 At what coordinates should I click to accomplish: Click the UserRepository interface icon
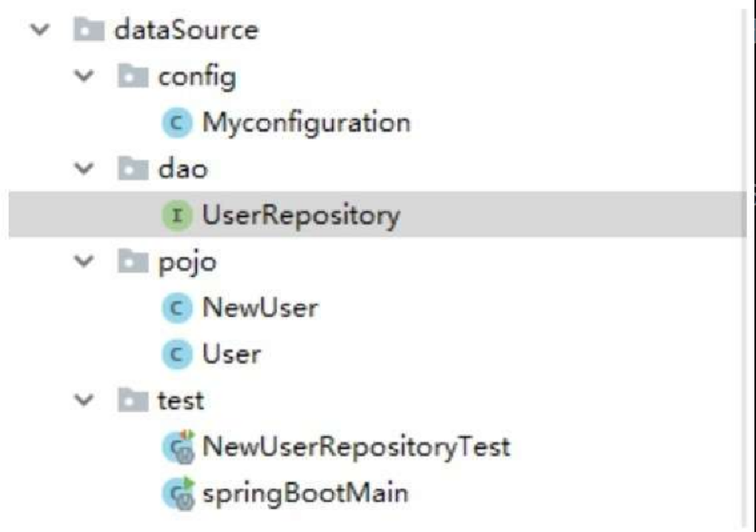[177, 215]
